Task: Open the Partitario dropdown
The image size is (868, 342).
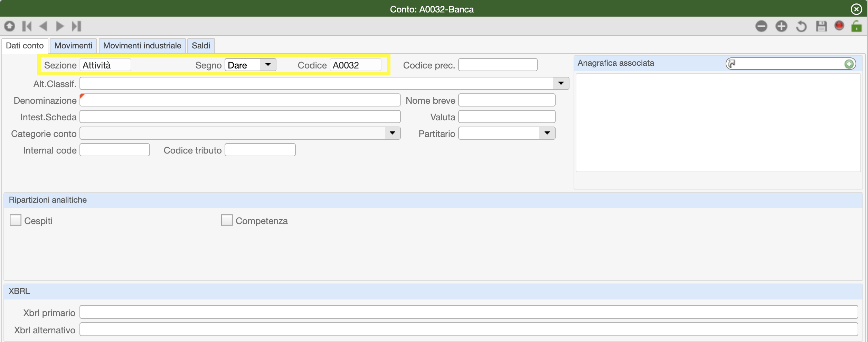Action: pos(547,133)
